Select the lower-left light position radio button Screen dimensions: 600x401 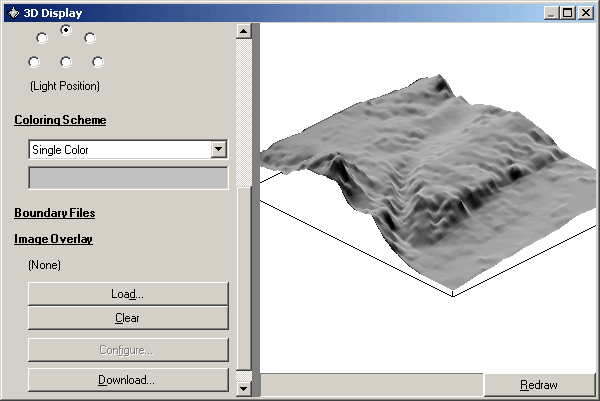click(x=34, y=62)
